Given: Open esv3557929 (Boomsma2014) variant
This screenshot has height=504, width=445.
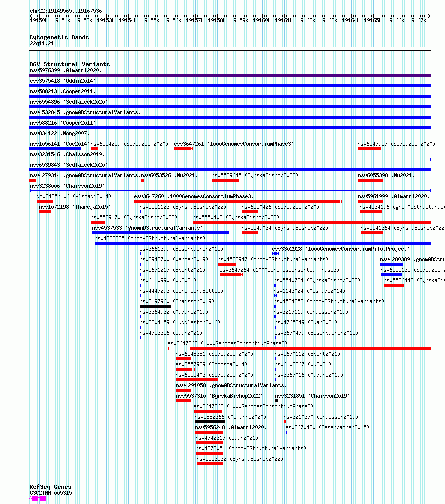Looking at the screenshot, I should click(211, 364).
